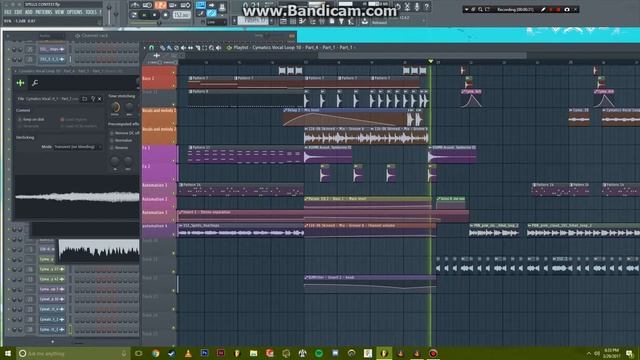
Task: Select Vocals and melody 1 track header
Action: [x=159, y=116]
